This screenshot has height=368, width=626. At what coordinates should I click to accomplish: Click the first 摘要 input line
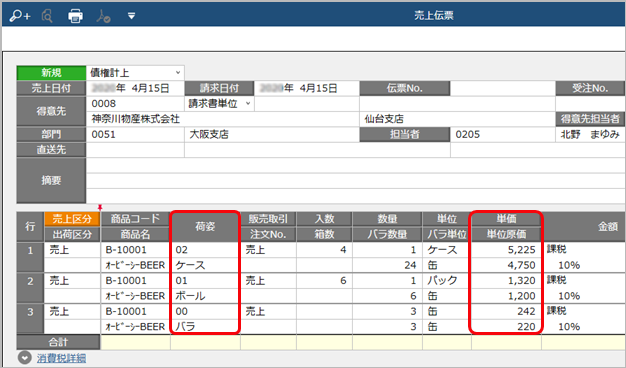[355, 165]
